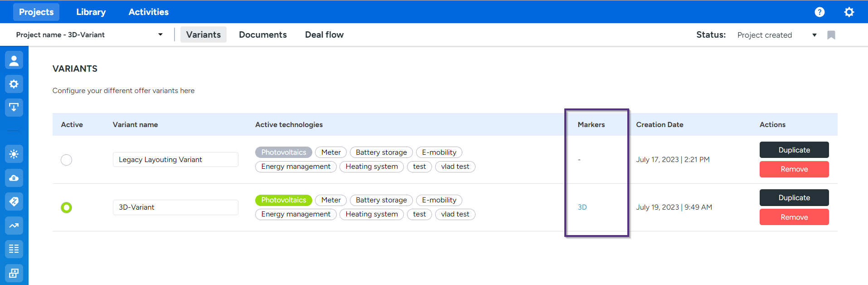The height and width of the screenshot is (285, 868).
Task: Click the help question mark icon
Action: point(820,12)
